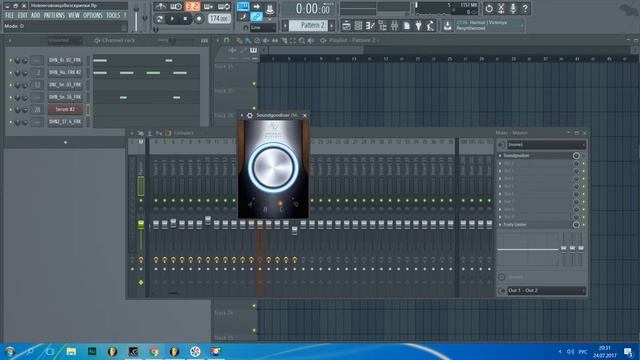Select the Playlist zoom magnifier tool
This screenshot has height=360, width=640.
coord(302,40)
